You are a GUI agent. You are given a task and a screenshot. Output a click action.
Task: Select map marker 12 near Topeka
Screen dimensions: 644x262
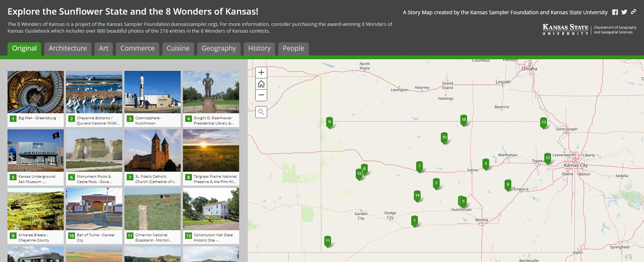(548, 158)
